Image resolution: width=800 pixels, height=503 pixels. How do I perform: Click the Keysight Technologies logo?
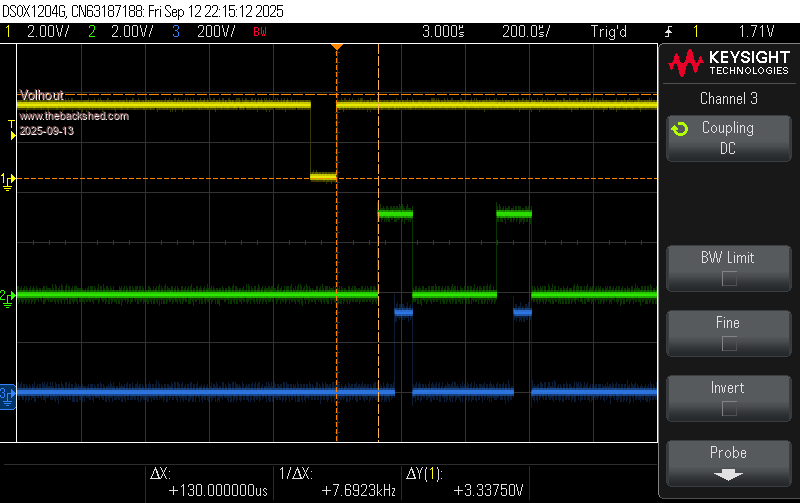(729, 64)
